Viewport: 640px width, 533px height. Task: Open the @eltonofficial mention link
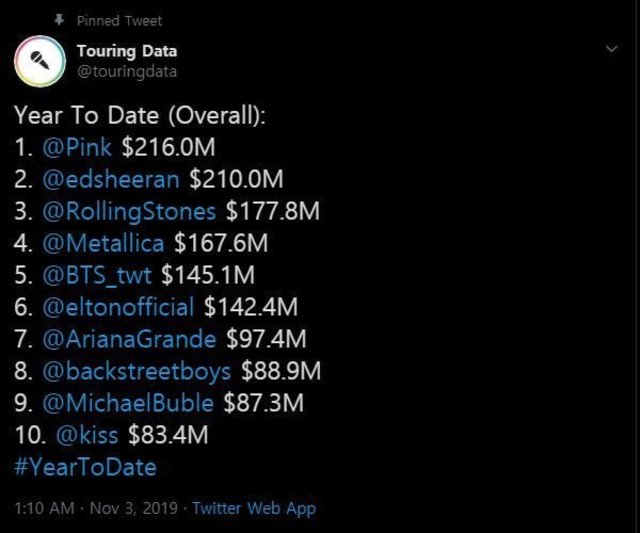coord(120,307)
